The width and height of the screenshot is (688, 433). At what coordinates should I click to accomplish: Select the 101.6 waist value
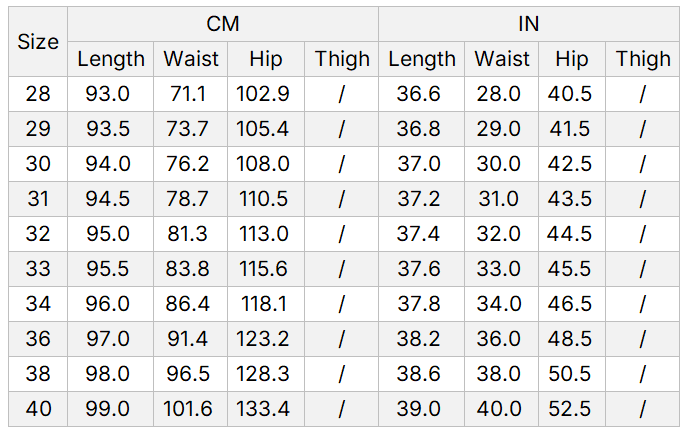[x=188, y=409]
